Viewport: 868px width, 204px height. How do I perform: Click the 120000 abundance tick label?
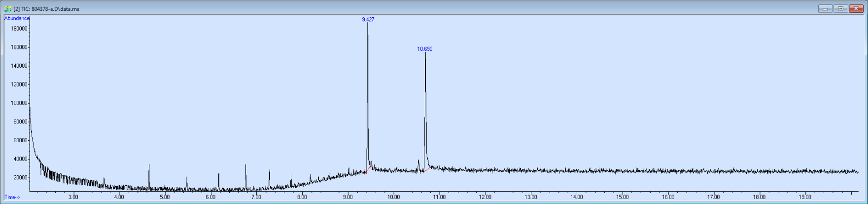(x=19, y=84)
